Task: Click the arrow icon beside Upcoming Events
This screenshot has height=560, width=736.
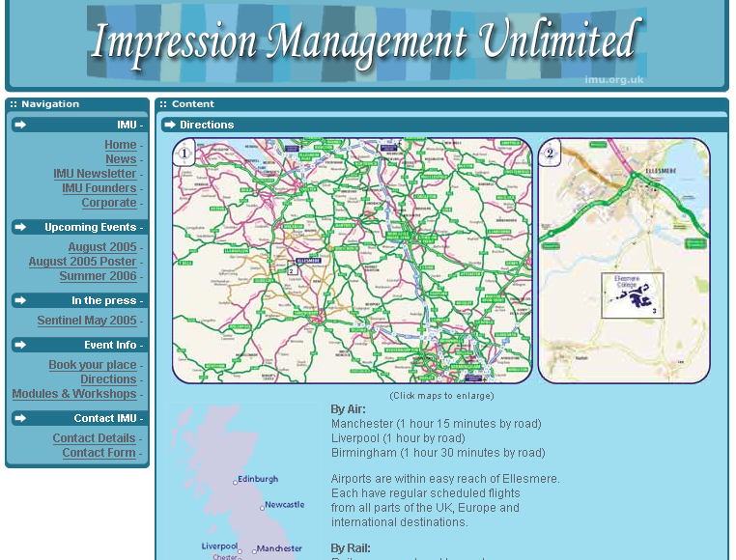Action: click(x=21, y=227)
